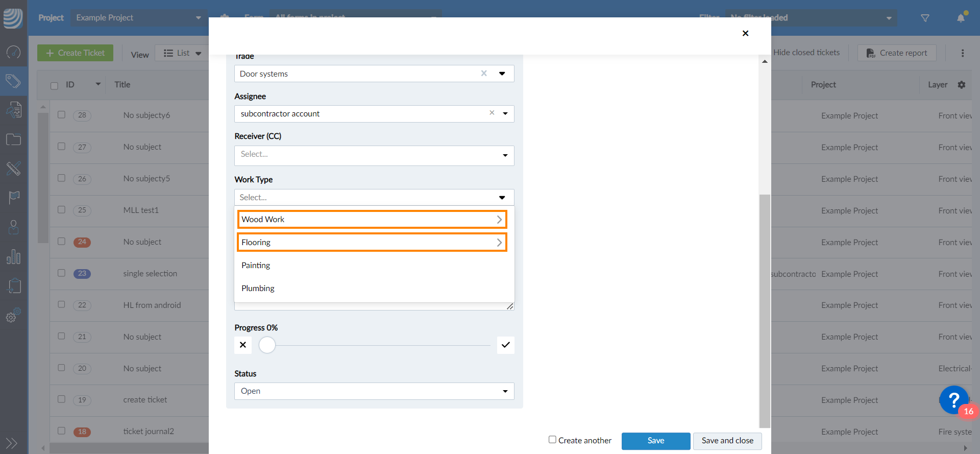Click the column settings gear icon

pyautogui.click(x=962, y=85)
